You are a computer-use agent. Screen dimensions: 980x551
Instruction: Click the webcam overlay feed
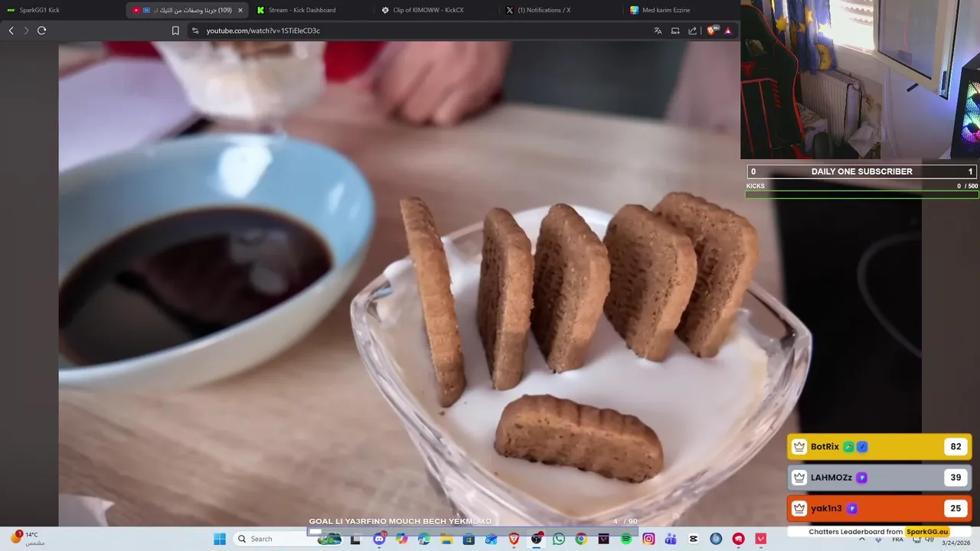[x=860, y=80]
